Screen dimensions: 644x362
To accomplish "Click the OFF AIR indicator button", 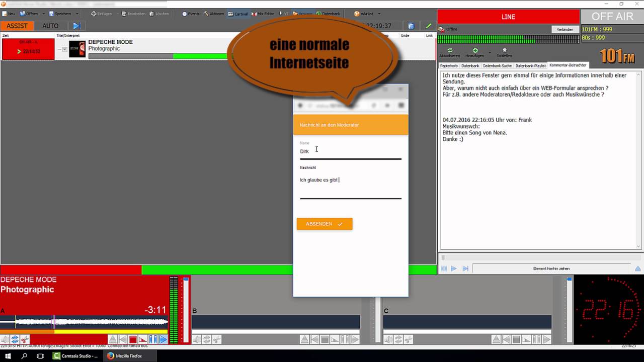I will click(612, 17).
